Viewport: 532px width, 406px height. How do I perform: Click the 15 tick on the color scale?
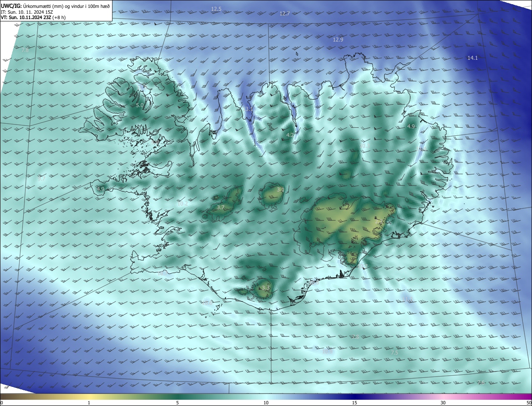click(x=355, y=403)
